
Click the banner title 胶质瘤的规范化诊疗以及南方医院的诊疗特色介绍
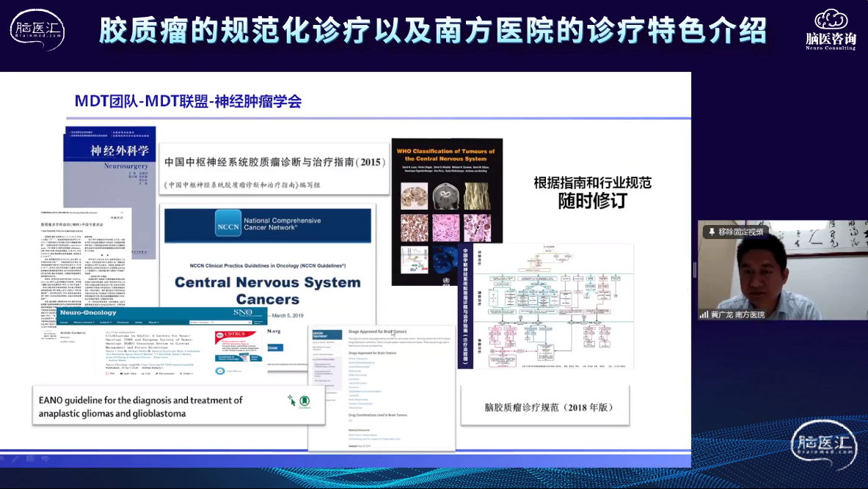pos(433,30)
